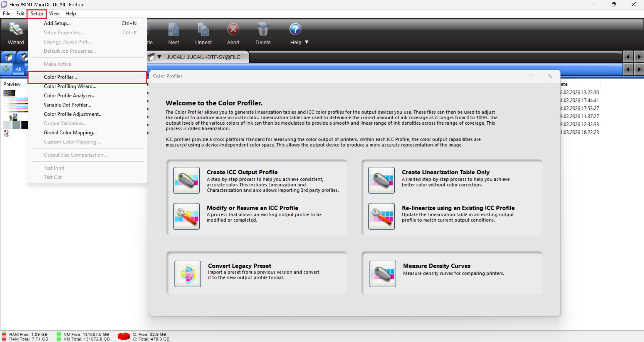Select job dated 9.02.2026 12:32:33
644x342 pixels.
(580, 125)
